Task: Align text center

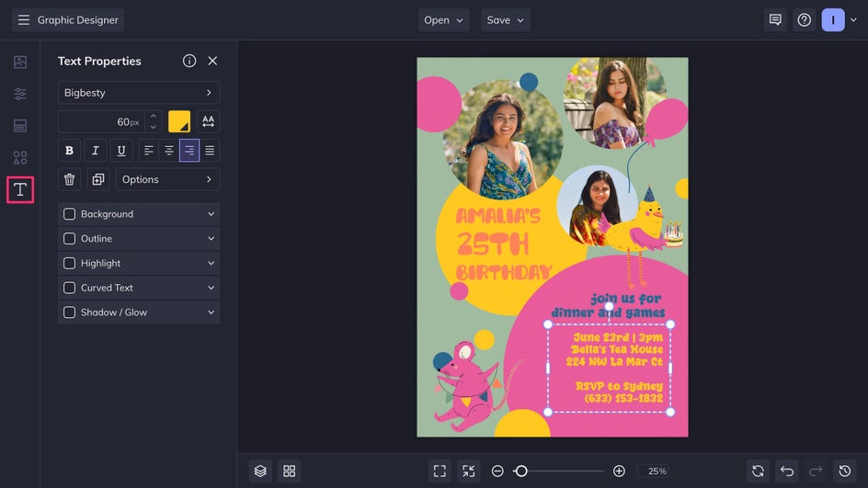Action: [169, 151]
